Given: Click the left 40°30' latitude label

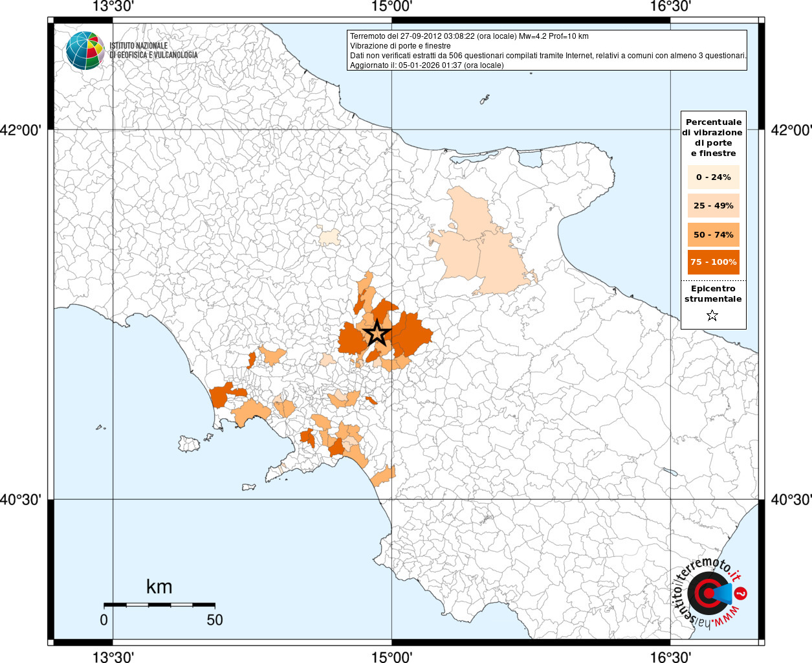Looking at the screenshot, I should [21, 500].
